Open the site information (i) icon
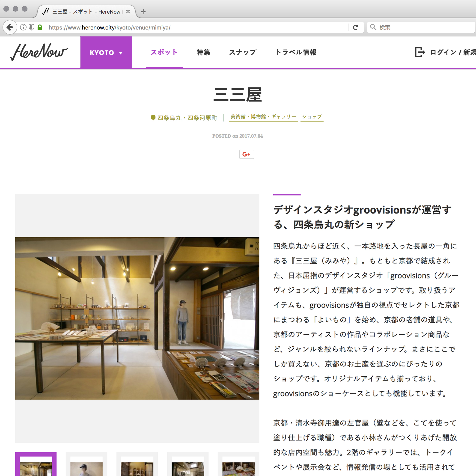 (23, 27)
